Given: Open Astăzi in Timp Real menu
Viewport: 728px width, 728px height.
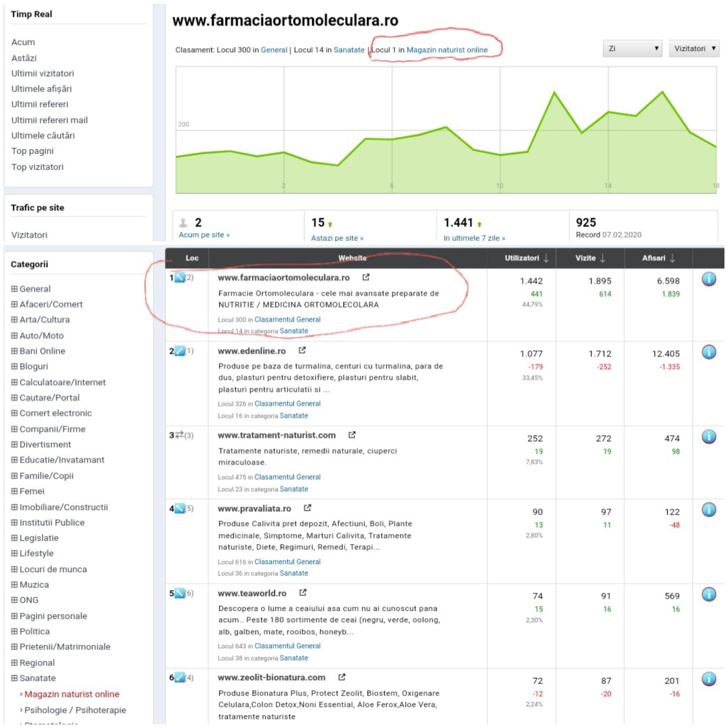Looking at the screenshot, I should click(24, 58).
